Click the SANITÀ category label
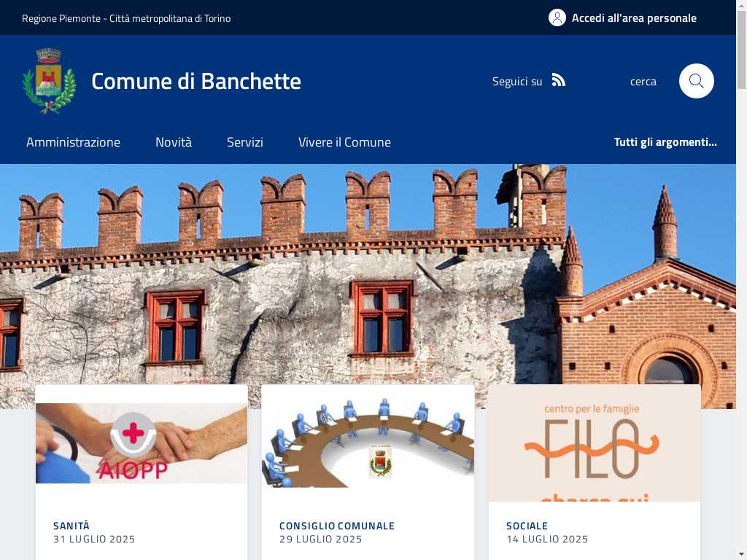Viewport: 747px width, 560px height. click(x=71, y=526)
